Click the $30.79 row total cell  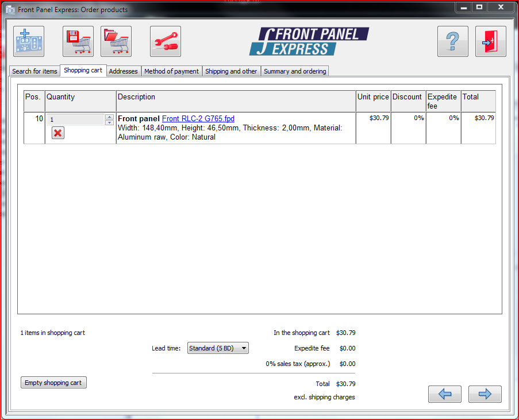tap(478, 128)
